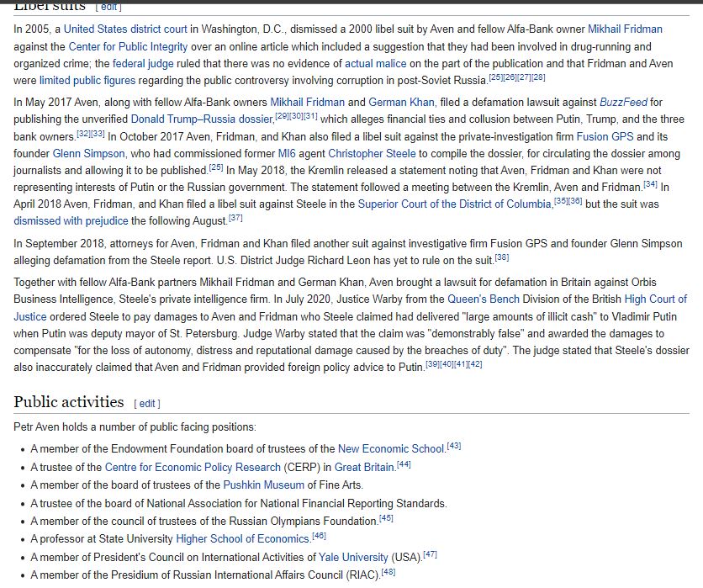Click Mikhail Fridman link beside German Khan link

pyautogui.click(x=308, y=103)
